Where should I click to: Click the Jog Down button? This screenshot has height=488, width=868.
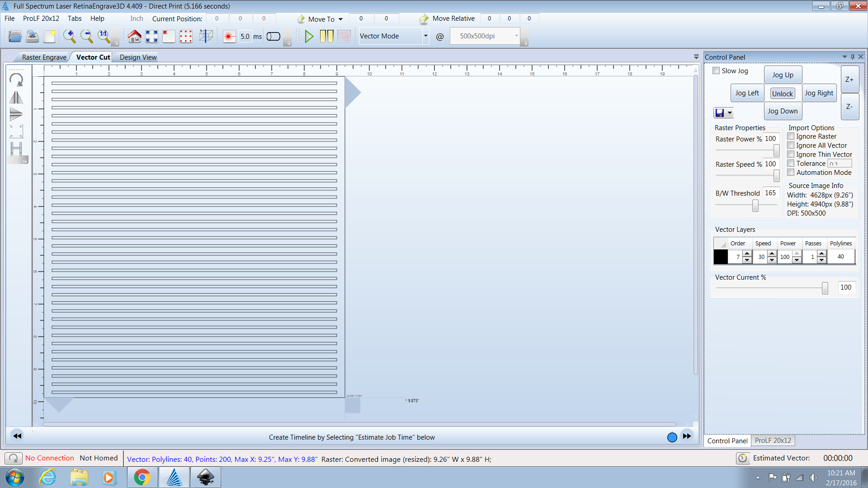(783, 111)
